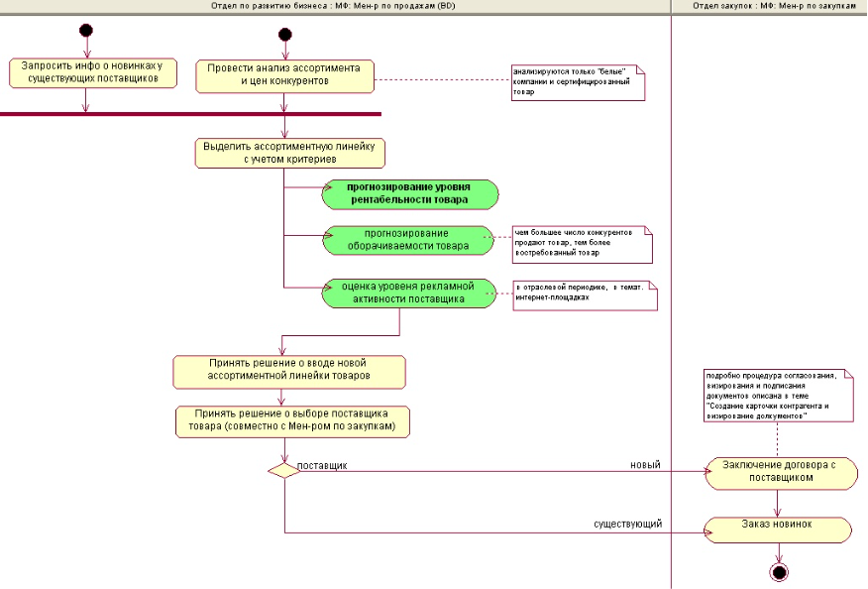Select the note "в отраслевой периодике"
The width and height of the screenshot is (868, 589).
584,294
